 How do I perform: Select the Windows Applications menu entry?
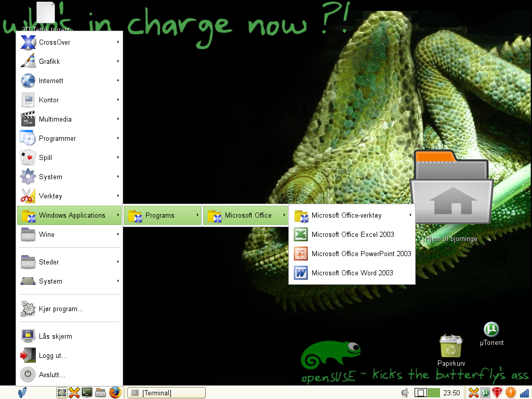69,215
